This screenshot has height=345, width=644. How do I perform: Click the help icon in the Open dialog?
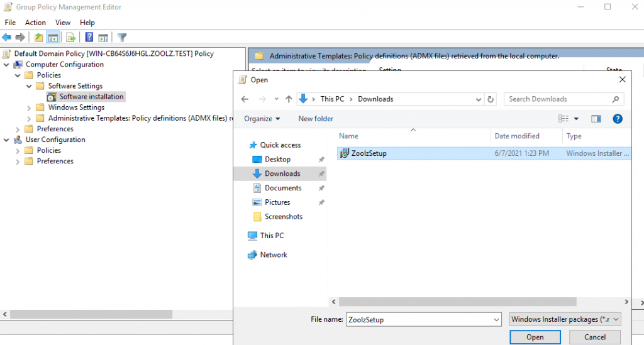(x=617, y=119)
